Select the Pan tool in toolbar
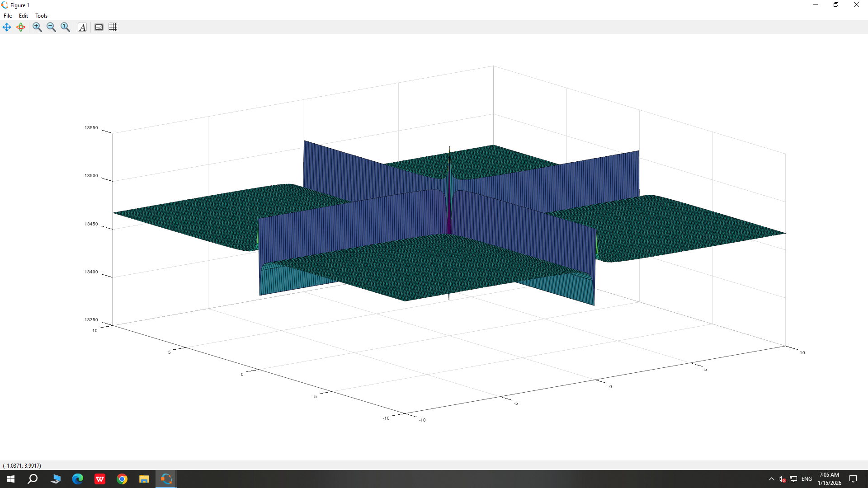The image size is (868, 488). (x=7, y=27)
